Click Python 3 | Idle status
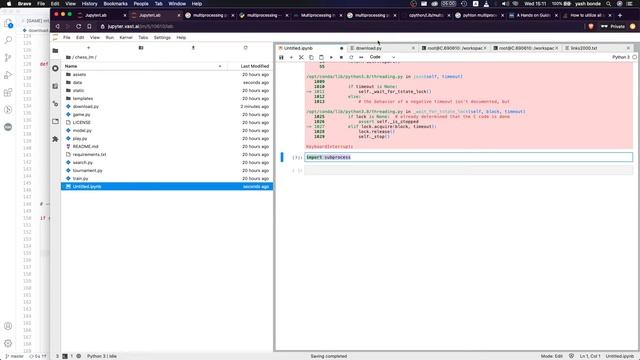 102,356
